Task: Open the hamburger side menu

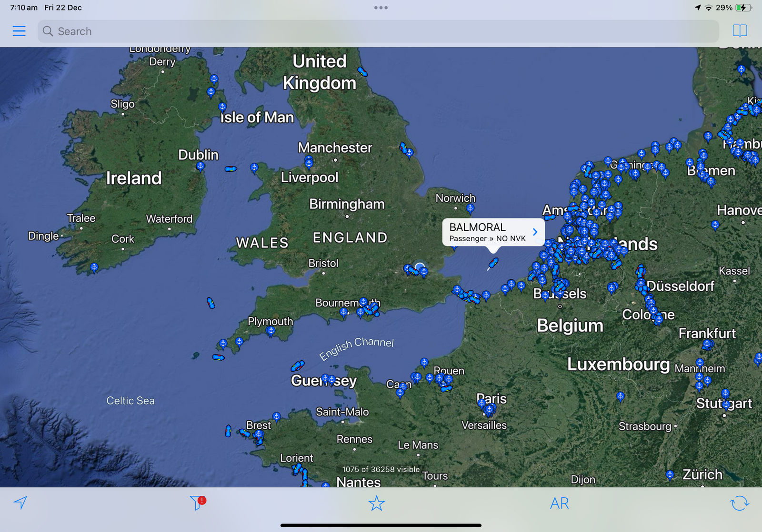Action: (x=19, y=31)
